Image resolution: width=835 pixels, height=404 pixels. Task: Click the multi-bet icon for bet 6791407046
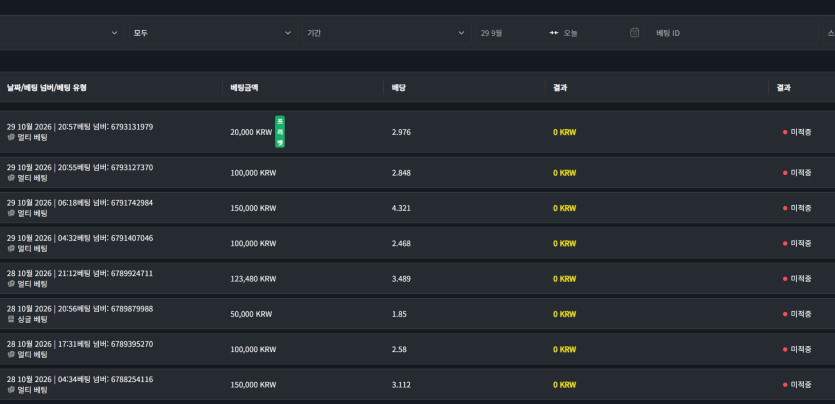[x=11, y=249]
